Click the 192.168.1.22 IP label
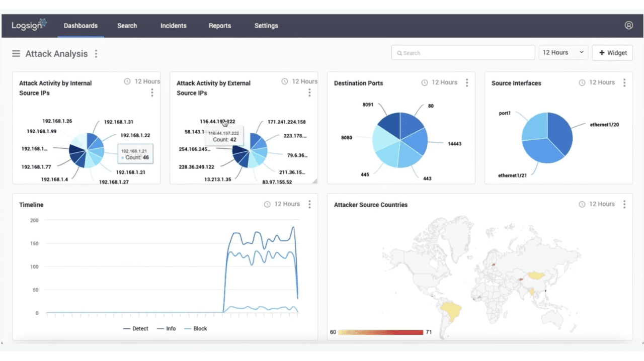The image size is (644, 361). pos(135,135)
